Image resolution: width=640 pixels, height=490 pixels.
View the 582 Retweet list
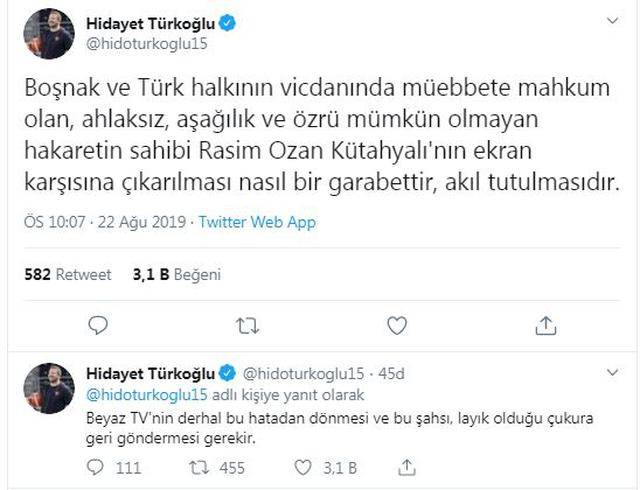[68, 274]
